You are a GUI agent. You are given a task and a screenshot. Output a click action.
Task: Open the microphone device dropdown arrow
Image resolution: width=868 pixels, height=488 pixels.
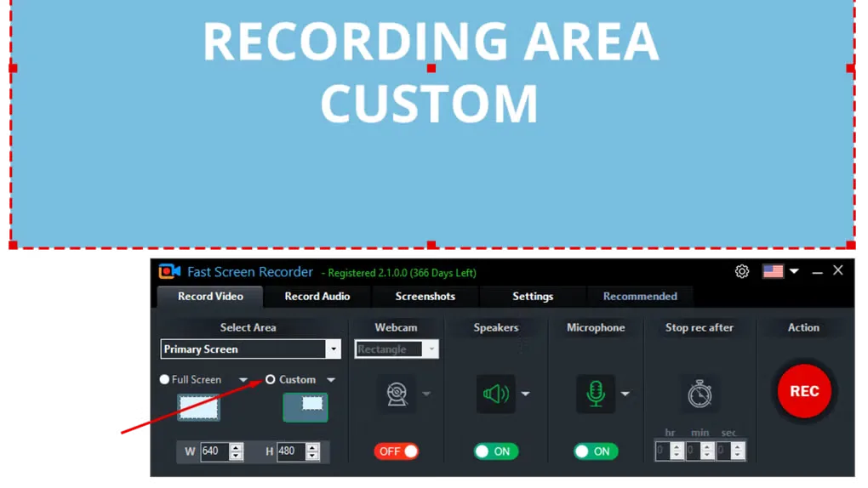coord(625,394)
